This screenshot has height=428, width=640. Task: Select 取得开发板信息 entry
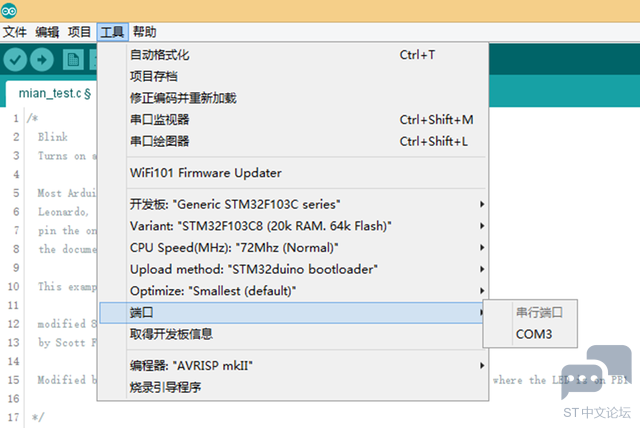click(293, 334)
